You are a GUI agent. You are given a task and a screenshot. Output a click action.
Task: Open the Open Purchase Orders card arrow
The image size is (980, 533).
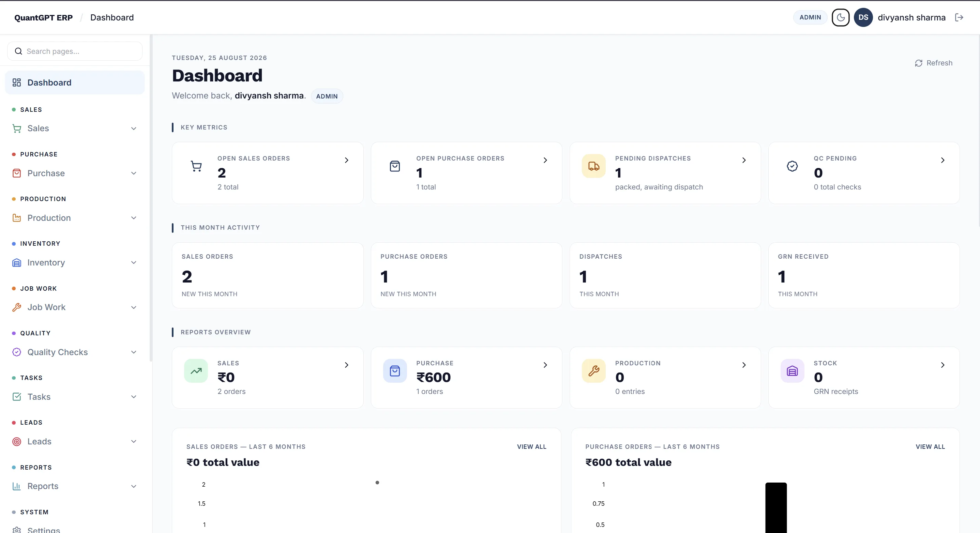(x=545, y=160)
